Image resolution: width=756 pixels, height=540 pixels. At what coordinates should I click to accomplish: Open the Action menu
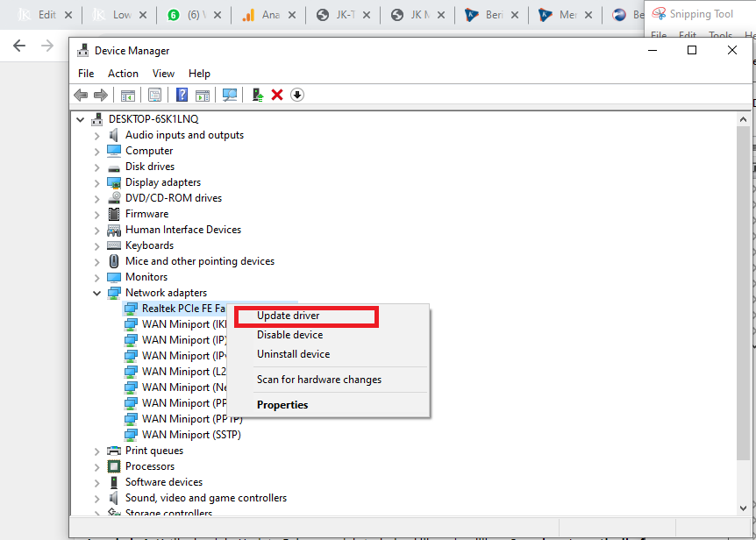(123, 74)
